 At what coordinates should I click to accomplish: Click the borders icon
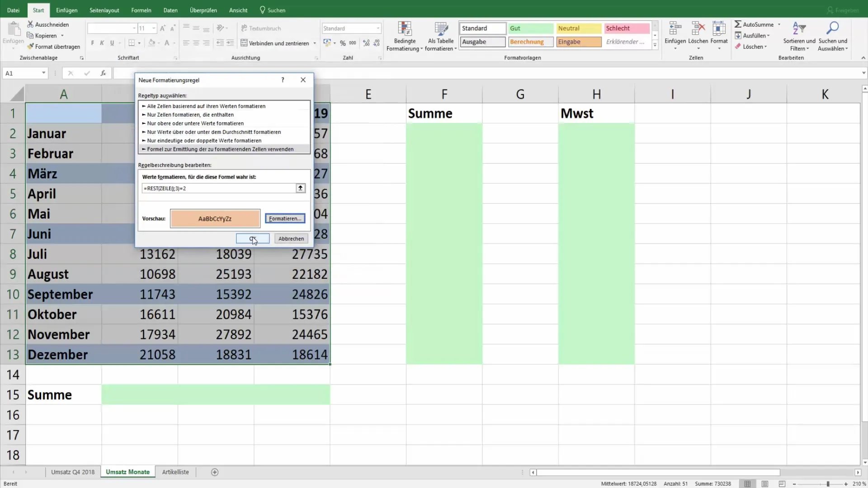(132, 43)
